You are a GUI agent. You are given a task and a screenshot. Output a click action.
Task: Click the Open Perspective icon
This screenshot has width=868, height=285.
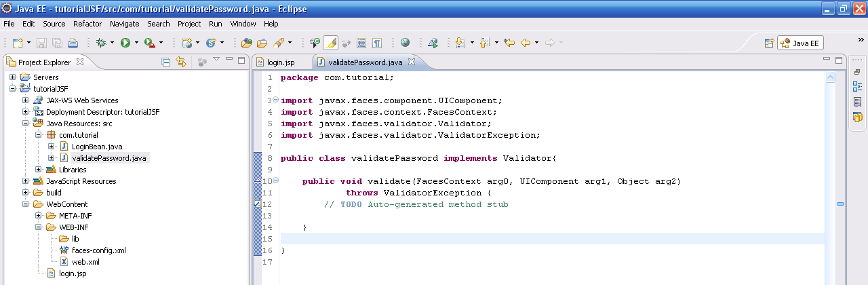coord(769,43)
